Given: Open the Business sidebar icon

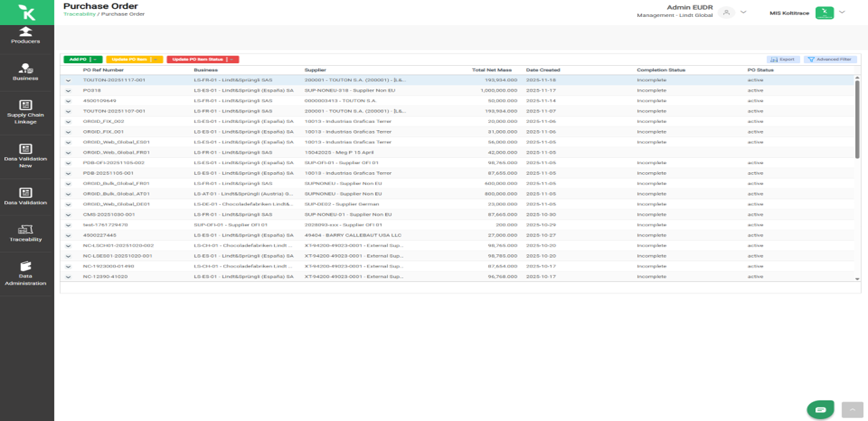Looking at the screenshot, I should pos(26,68).
